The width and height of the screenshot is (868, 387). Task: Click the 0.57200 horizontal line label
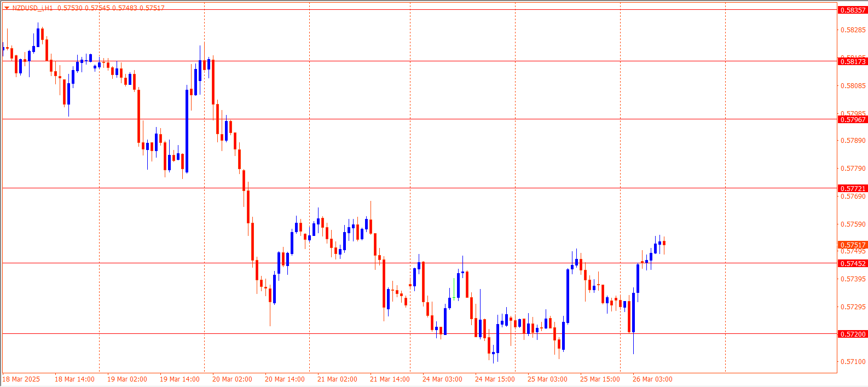coord(853,334)
